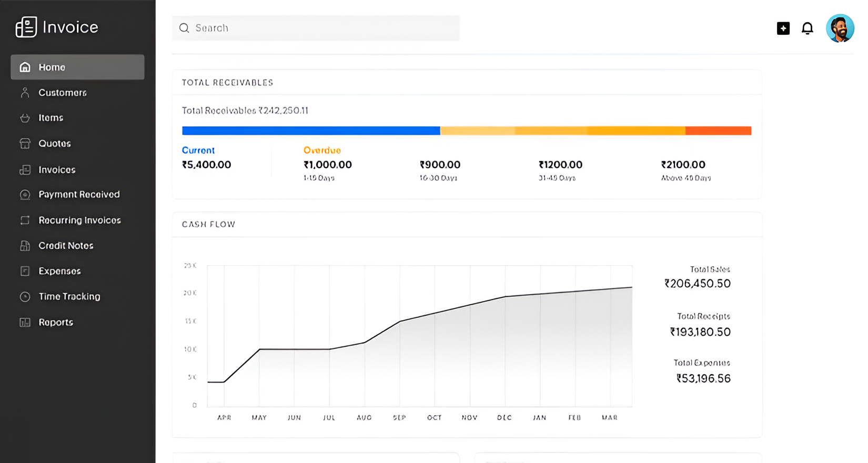Click into the Search field
The image size is (868, 463).
(x=321, y=28)
